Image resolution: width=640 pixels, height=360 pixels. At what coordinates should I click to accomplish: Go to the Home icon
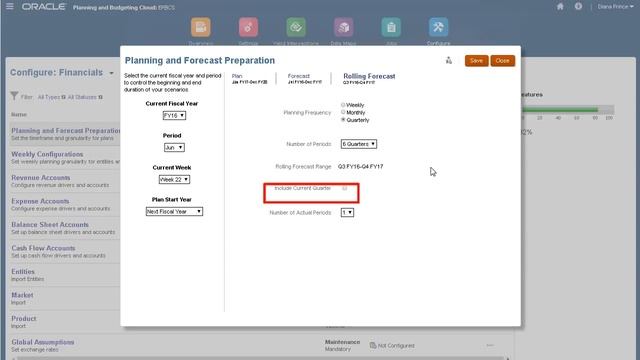(560, 7)
